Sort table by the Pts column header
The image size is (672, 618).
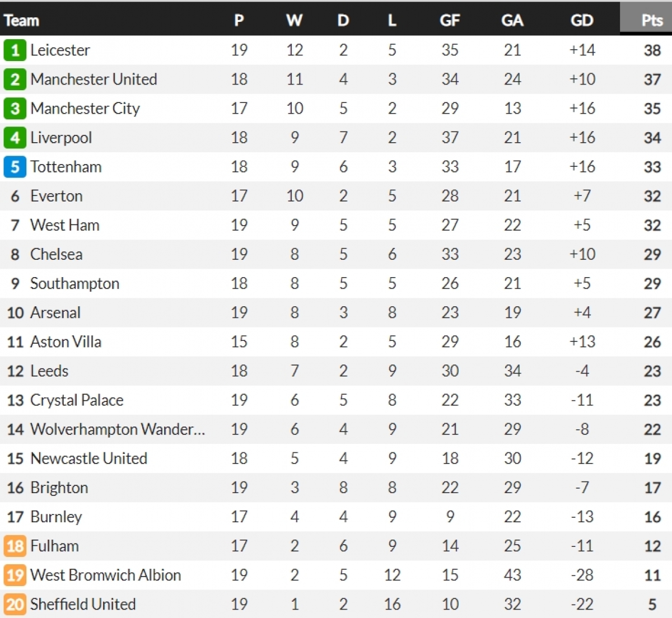coord(652,21)
